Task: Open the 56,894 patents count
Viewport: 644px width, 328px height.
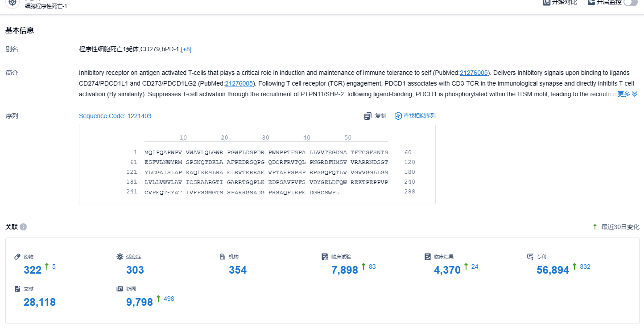Action: click(x=553, y=270)
